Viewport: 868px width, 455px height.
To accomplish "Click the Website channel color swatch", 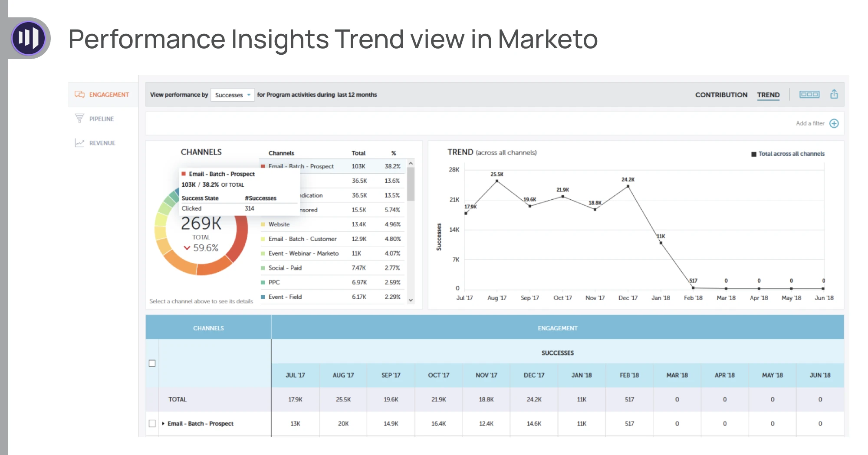I will 263,224.
